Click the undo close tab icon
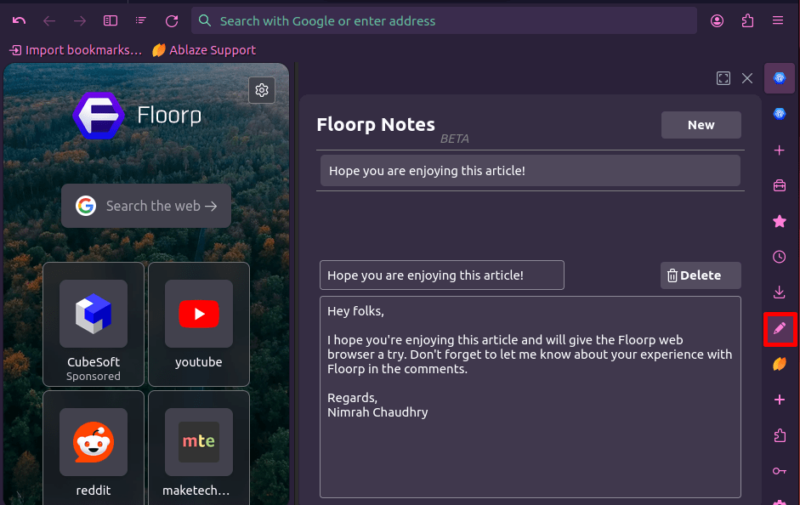The height and width of the screenshot is (505, 800). coord(19,21)
